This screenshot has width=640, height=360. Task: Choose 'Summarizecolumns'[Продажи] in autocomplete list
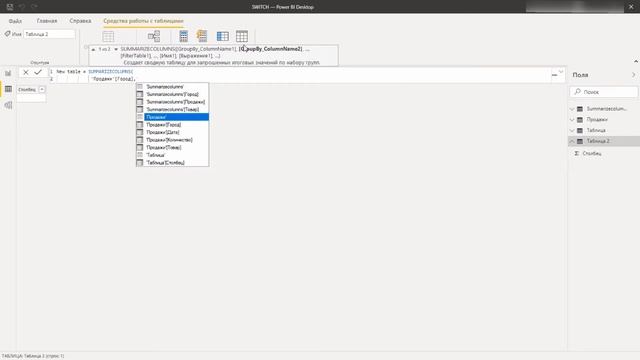[172, 102]
